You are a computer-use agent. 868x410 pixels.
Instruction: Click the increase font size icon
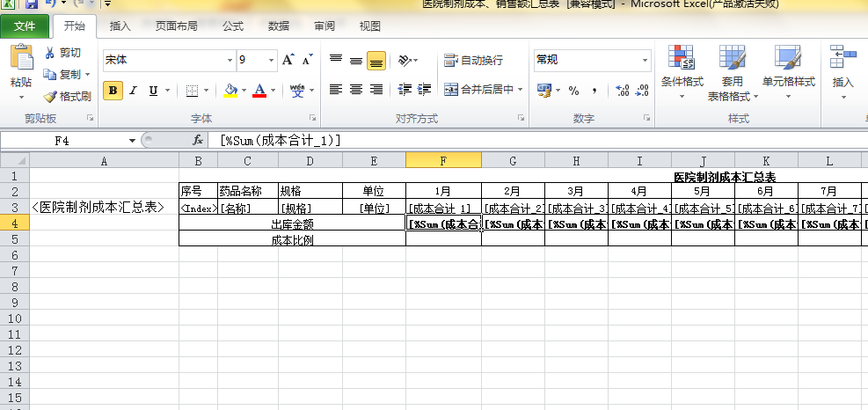(x=288, y=61)
